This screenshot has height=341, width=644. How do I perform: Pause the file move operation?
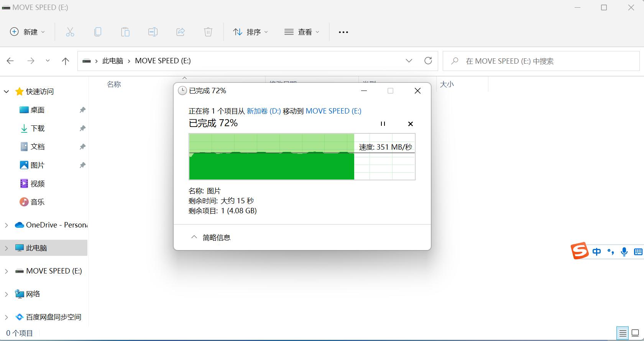pyautogui.click(x=383, y=124)
